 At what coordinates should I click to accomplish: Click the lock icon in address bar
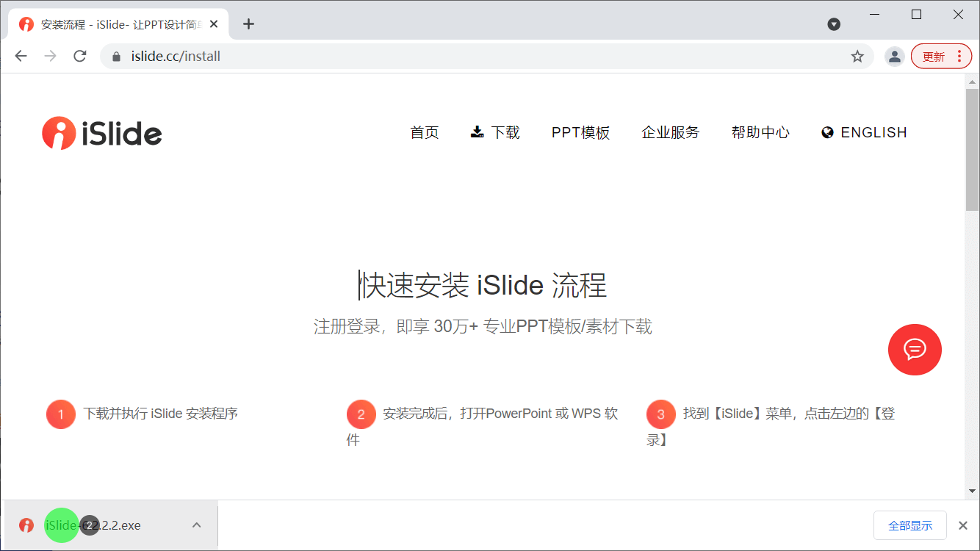tap(115, 57)
